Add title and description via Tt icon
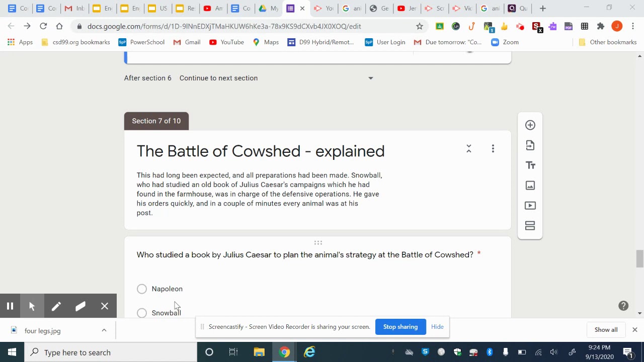 point(530,165)
